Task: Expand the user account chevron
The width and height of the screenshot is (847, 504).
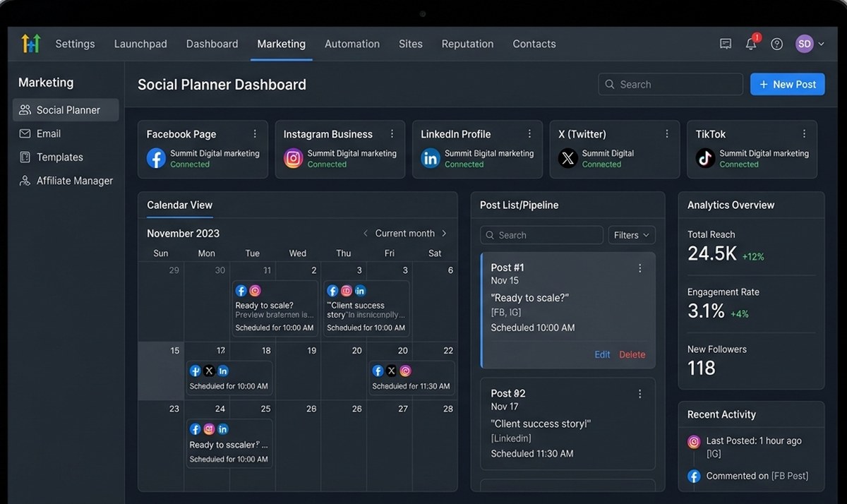Action: [821, 44]
